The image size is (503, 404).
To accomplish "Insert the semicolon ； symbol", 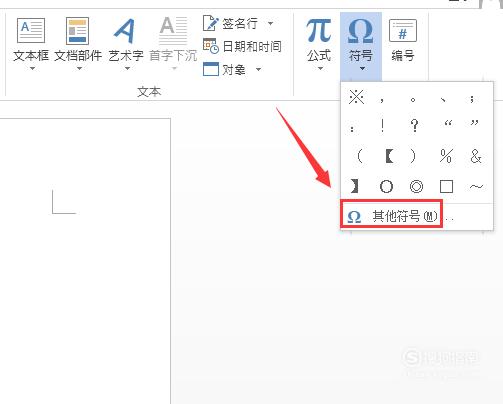I will click(472, 99).
